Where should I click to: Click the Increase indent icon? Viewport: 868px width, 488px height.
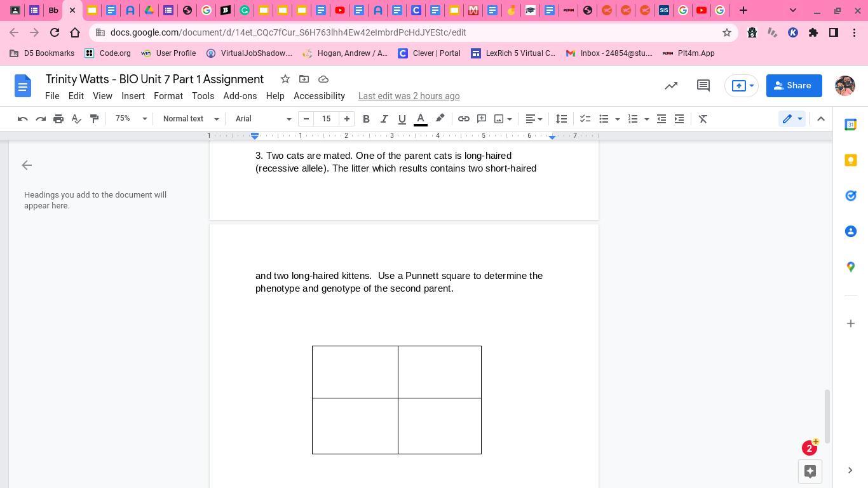click(679, 119)
